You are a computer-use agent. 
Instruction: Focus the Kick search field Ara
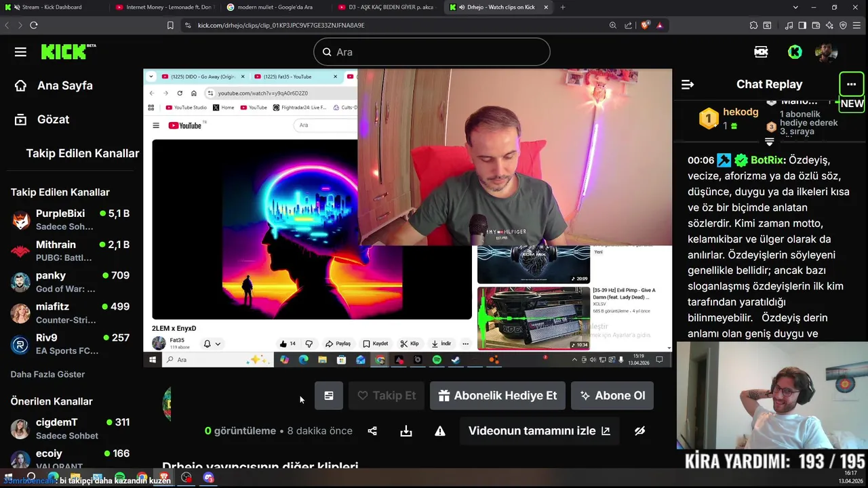(432, 52)
